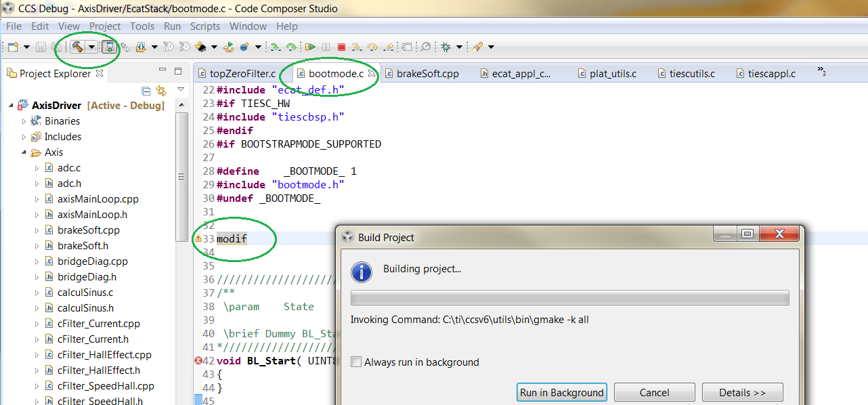Click the Debug bug icon
Viewport: 868px width, 405px height.
446,47
